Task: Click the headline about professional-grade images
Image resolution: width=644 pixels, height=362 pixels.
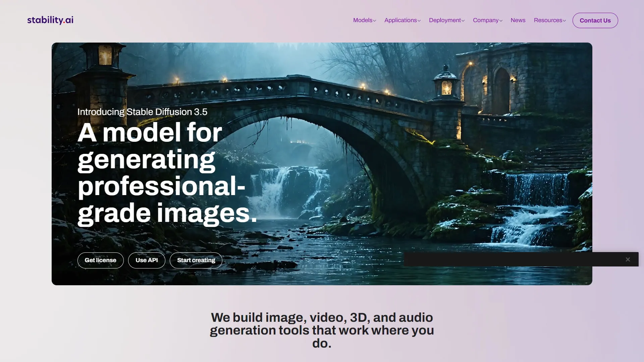Action: click(161, 173)
